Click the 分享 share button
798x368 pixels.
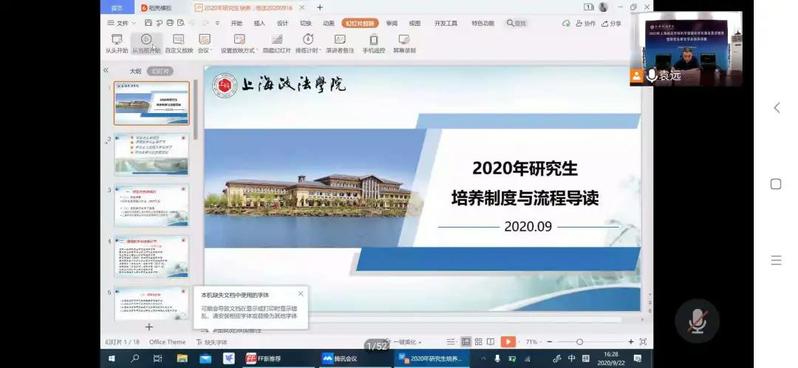(611, 23)
